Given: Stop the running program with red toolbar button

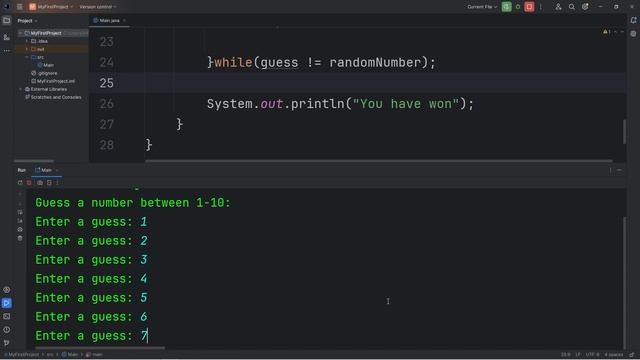Looking at the screenshot, I should [x=529, y=7].
